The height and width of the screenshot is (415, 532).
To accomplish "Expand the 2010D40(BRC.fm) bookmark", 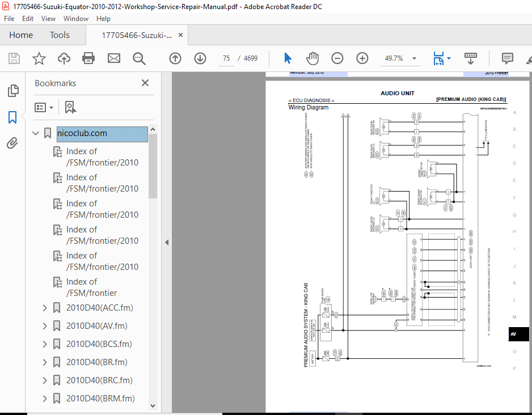I will (45, 380).
